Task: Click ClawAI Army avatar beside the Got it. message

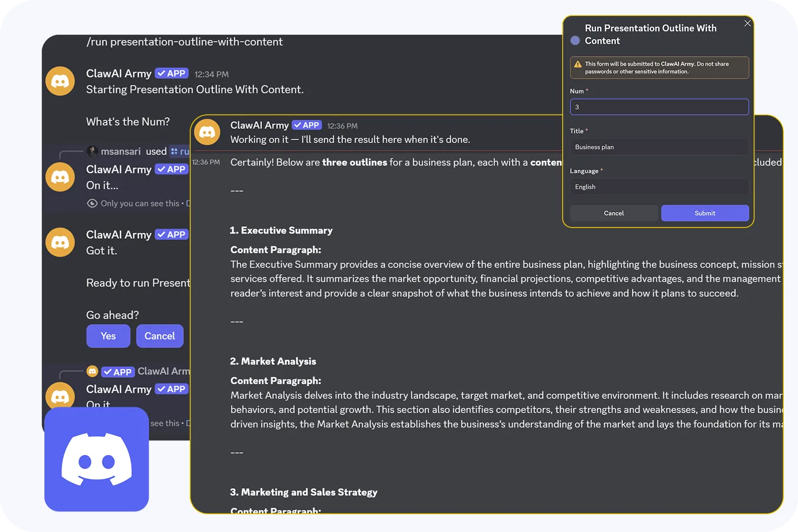Action: [x=60, y=242]
